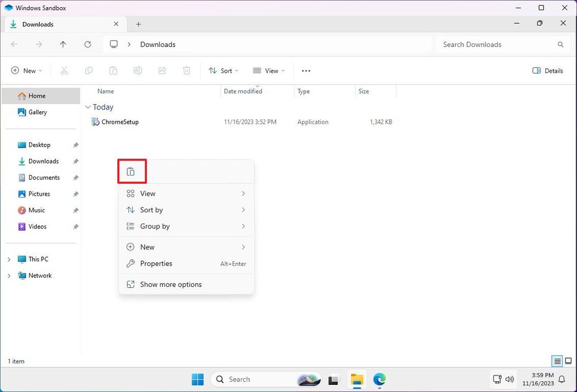Click the volume icon in the system tray
This screenshot has width=577, height=392.
coord(510,380)
